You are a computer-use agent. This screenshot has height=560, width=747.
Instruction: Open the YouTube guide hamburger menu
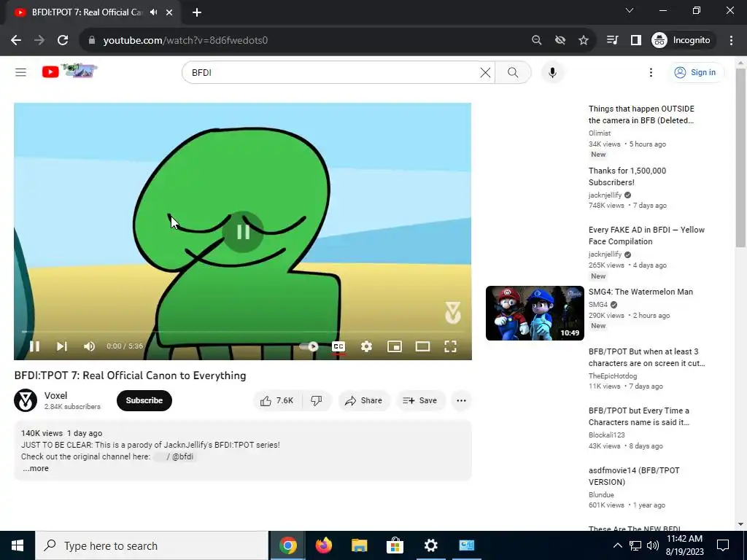pyautogui.click(x=20, y=72)
